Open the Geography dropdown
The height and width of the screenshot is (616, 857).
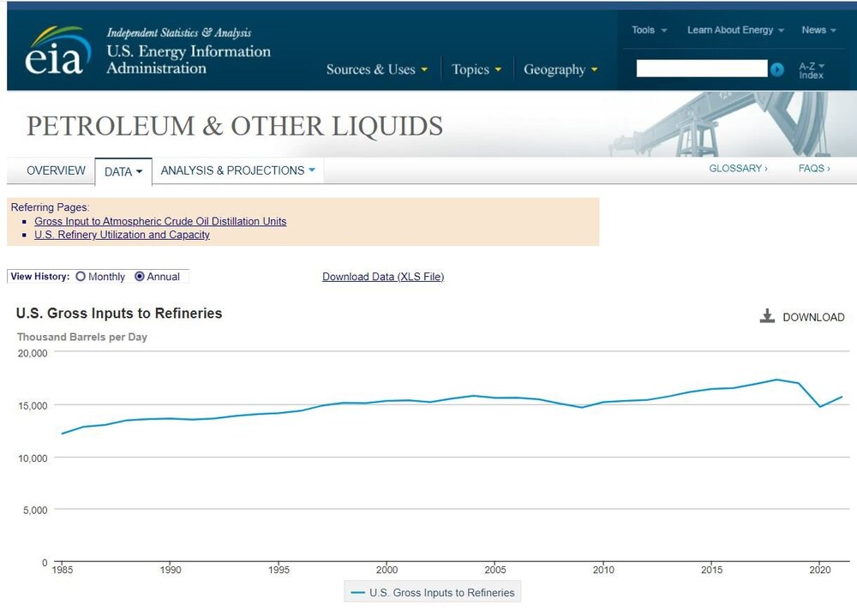point(560,69)
